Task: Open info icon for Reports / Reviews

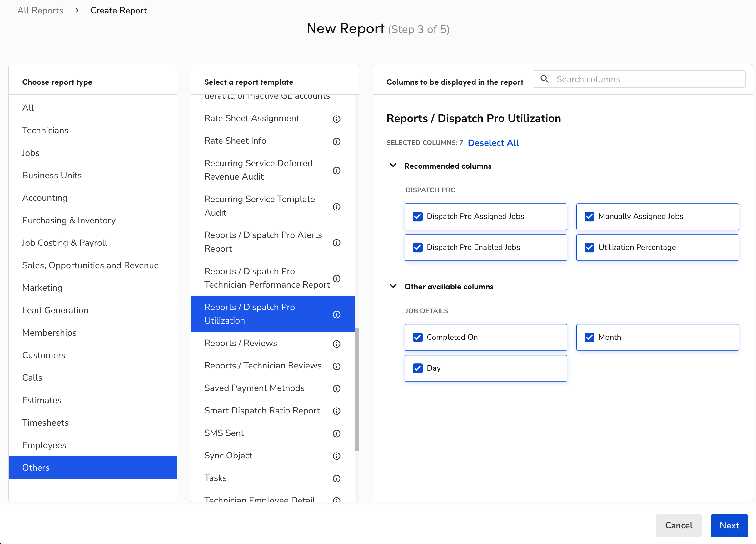Action: (x=336, y=344)
